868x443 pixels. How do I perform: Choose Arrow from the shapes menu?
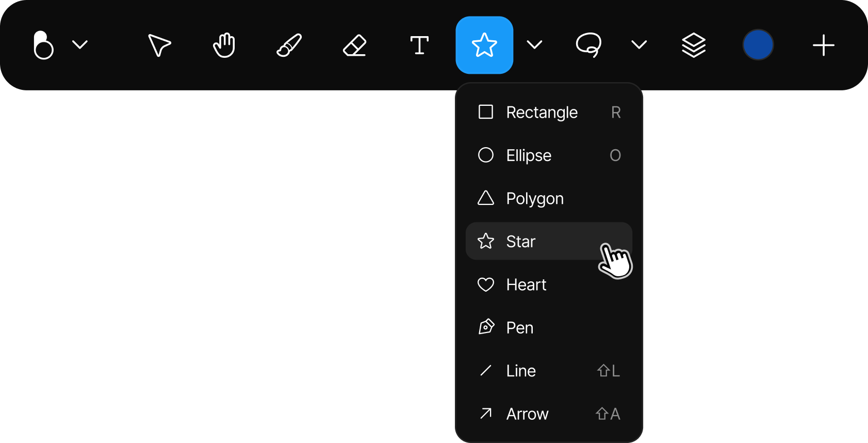pyautogui.click(x=549, y=414)
